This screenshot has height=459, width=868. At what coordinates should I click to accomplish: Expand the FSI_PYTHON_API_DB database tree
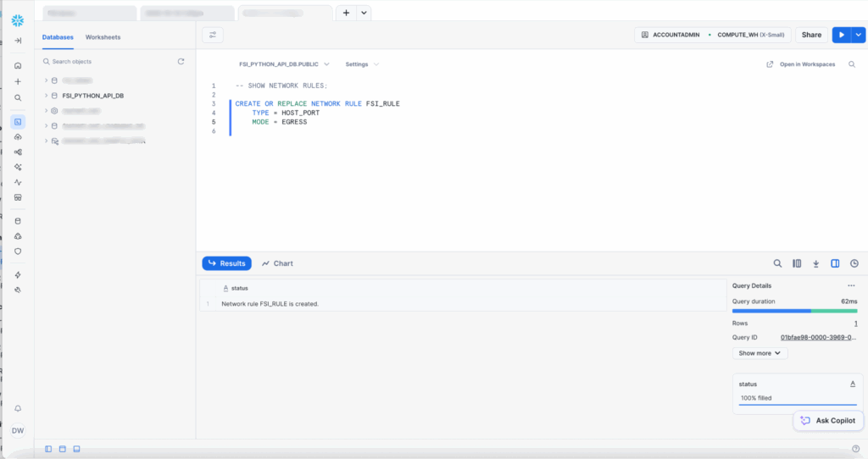click(46, 96)
